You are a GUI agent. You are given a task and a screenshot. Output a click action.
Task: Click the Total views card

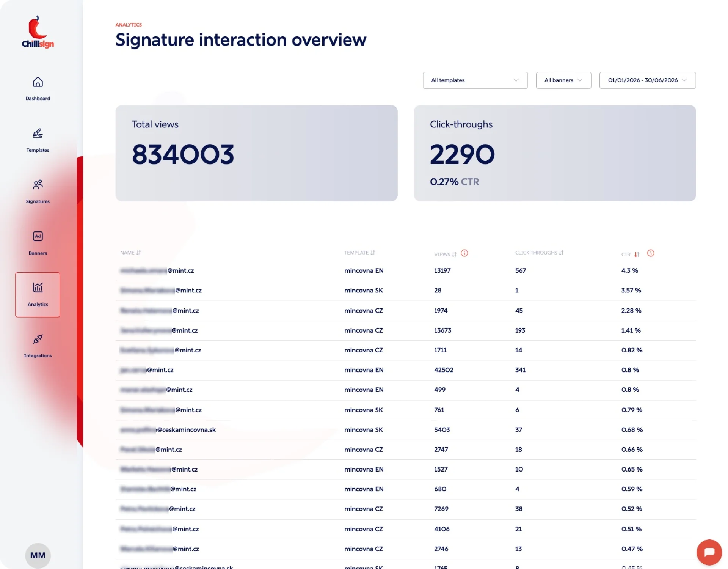coord(256,153)
